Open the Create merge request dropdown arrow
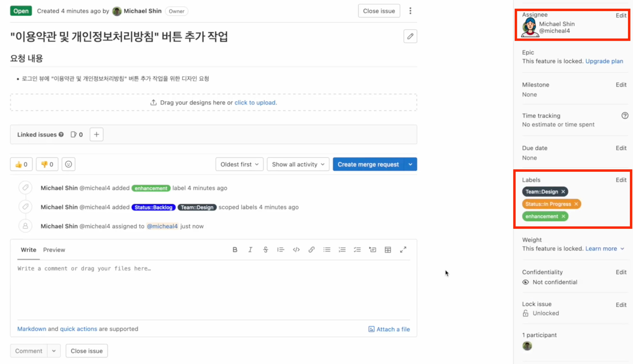This screenshot has width=633, height=364. point(410,164)
